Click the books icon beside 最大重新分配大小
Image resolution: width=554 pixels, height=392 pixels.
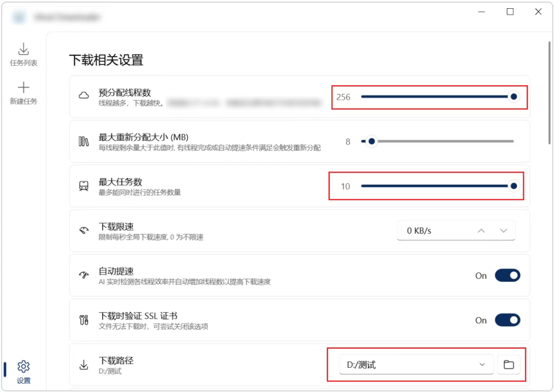coord(84,142)
